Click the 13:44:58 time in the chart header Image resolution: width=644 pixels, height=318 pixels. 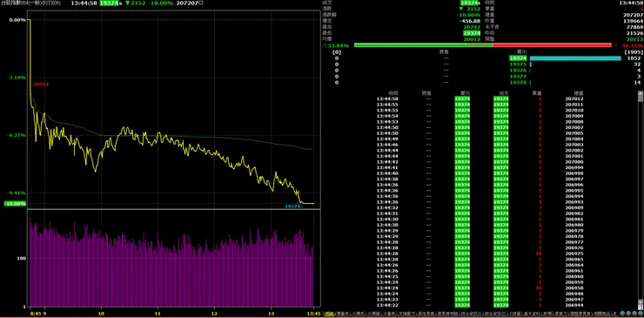(x=84, y=3)
